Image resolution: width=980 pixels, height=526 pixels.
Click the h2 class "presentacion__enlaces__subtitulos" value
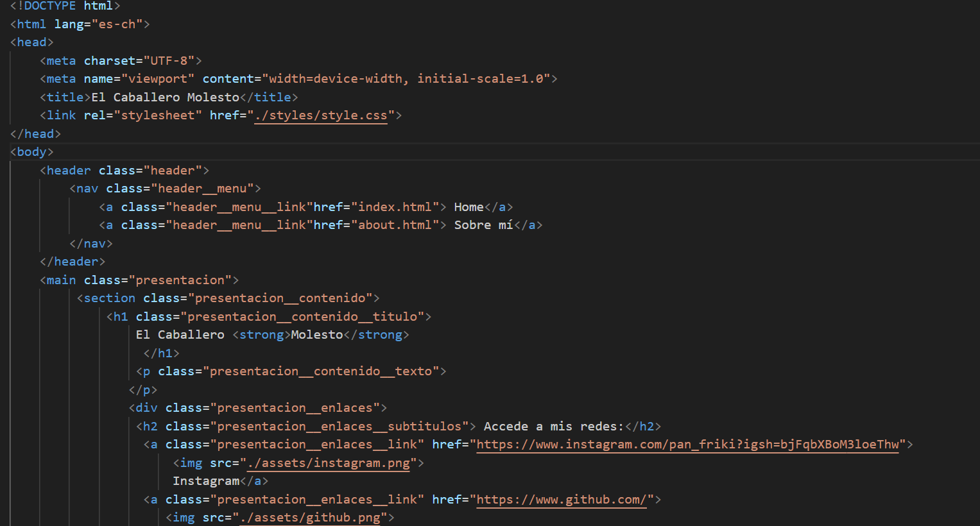tap(340, 427)
